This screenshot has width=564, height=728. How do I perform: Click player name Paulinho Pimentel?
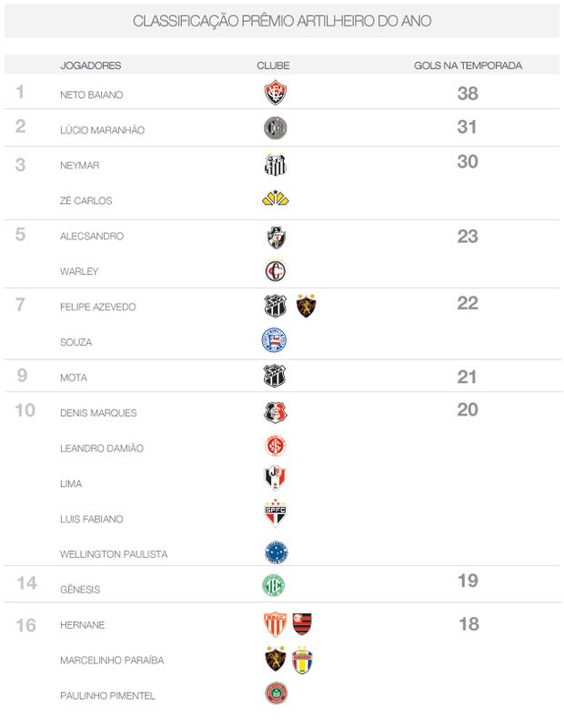coord(107,695)
